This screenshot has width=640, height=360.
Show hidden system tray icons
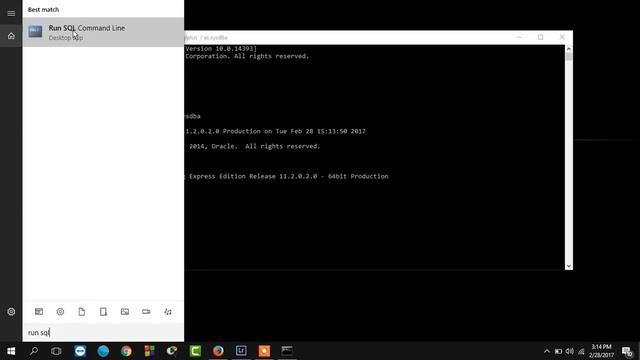(547, 351)
